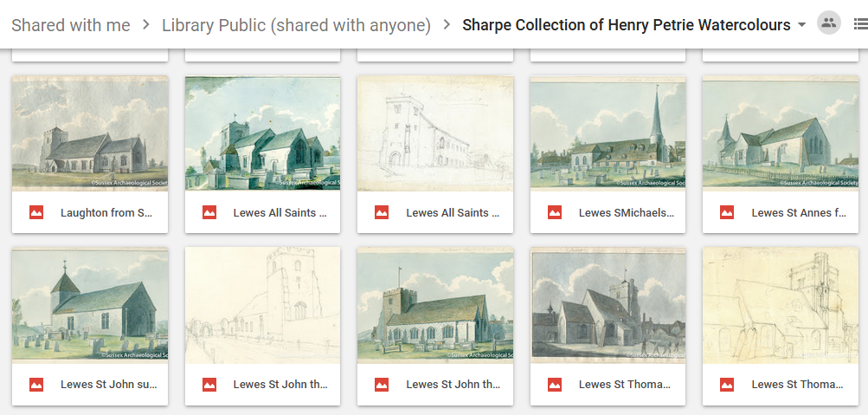Expand the Sharpe Collection folder dropdown arrow
The image size is (868, 415).
coord(801,24)
